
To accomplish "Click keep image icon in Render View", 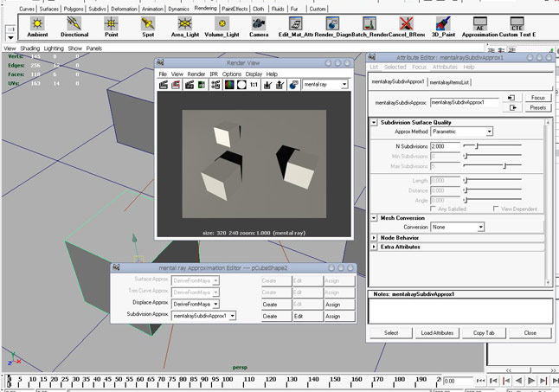I will pyautogui.click(x=267, y=85).
